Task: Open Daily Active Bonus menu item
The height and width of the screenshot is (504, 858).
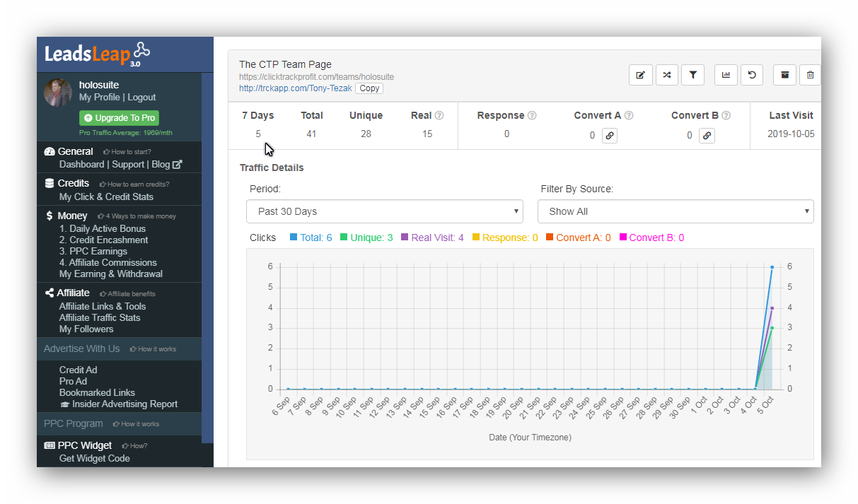Action: click(103, 228)
